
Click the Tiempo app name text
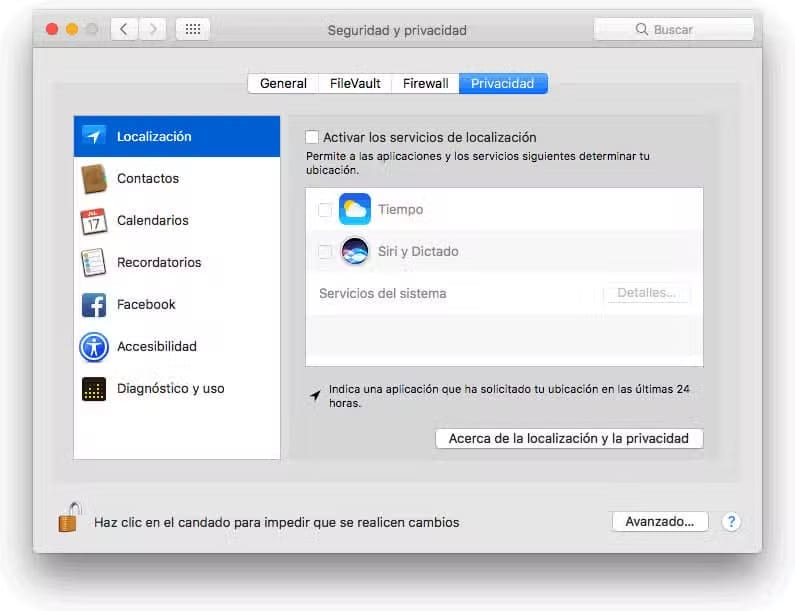(401, 209)
